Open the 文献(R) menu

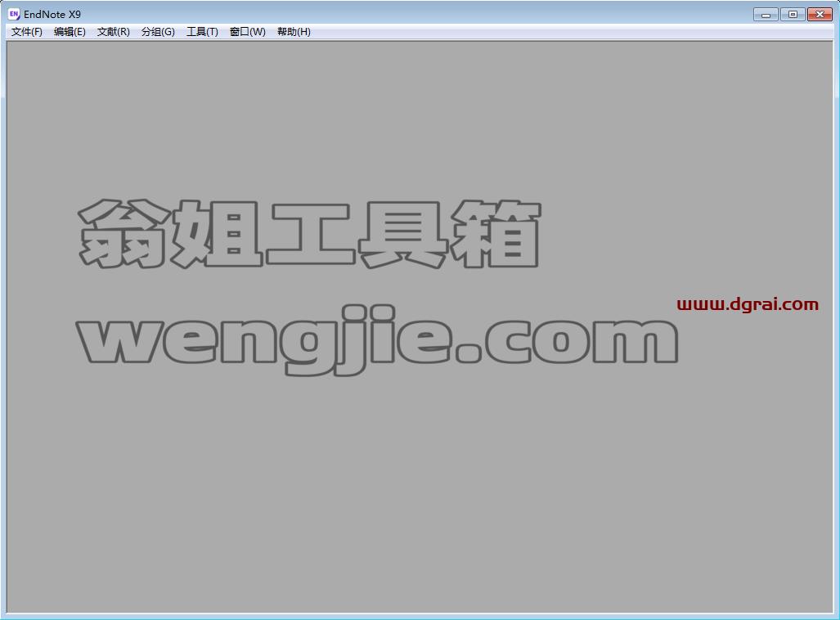tap(114, 32)
